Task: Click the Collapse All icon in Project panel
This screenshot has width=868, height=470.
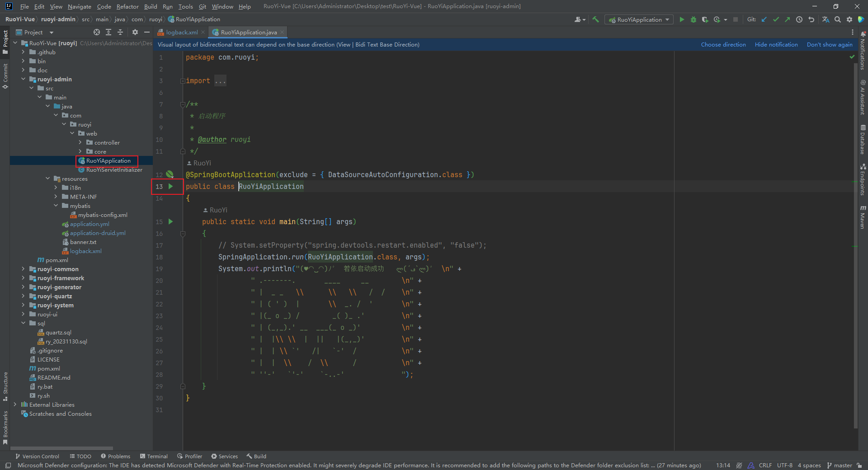Action: point(120,32)
